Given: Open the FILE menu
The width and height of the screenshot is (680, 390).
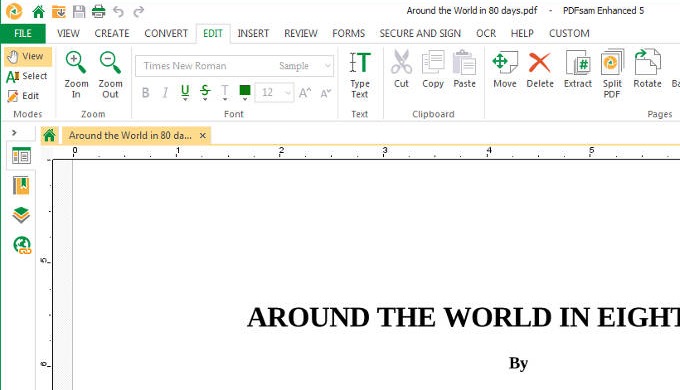Looking at the screenshot, I should (23, 33).
